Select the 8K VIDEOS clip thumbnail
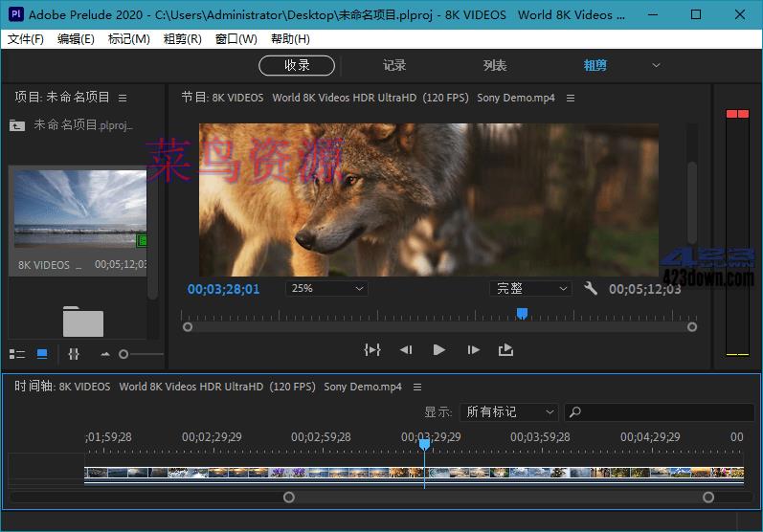Viewport: 763px width, 532px height. point(79,211)
